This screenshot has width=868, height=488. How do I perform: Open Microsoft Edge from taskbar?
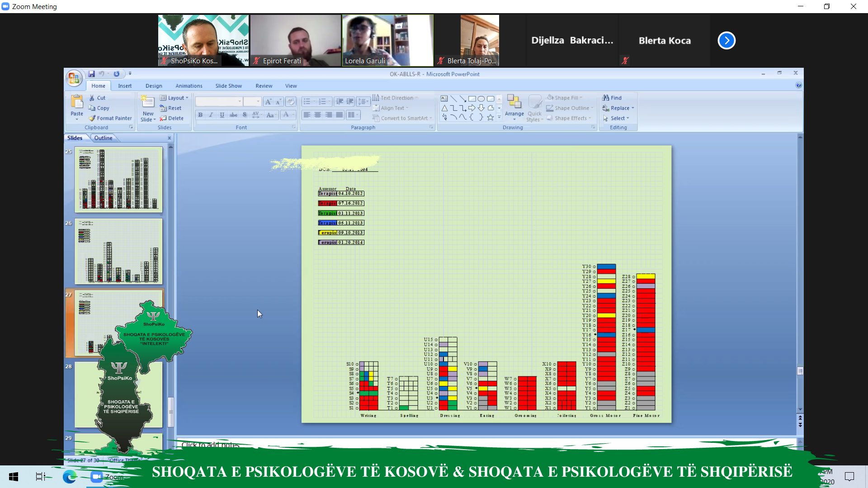[x=69, y=477]
